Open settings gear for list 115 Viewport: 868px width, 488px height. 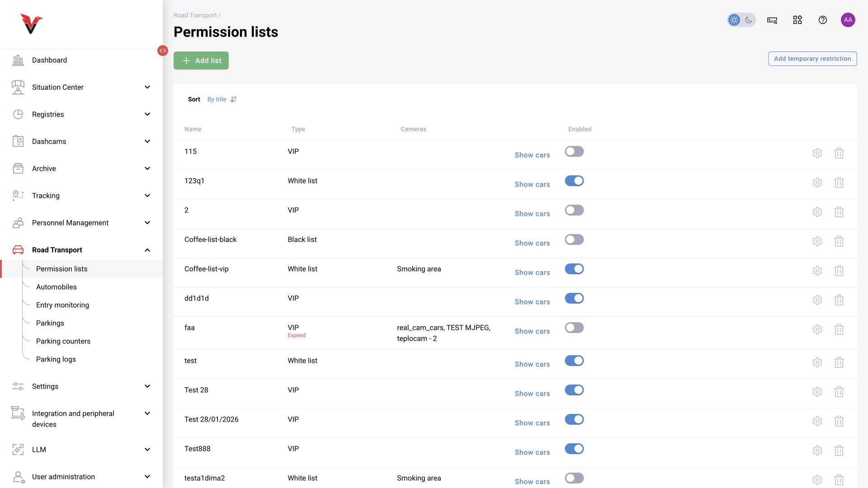click(x=817, y=153)
